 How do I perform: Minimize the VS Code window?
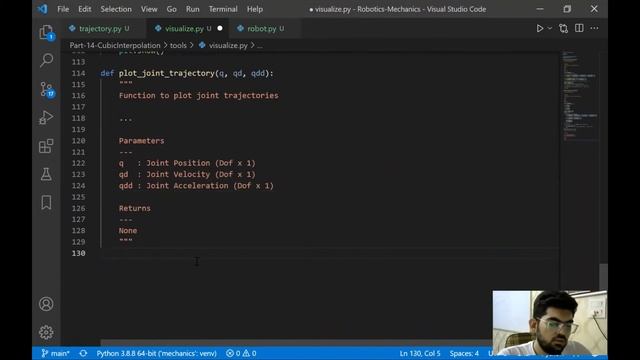pos(540,9)
